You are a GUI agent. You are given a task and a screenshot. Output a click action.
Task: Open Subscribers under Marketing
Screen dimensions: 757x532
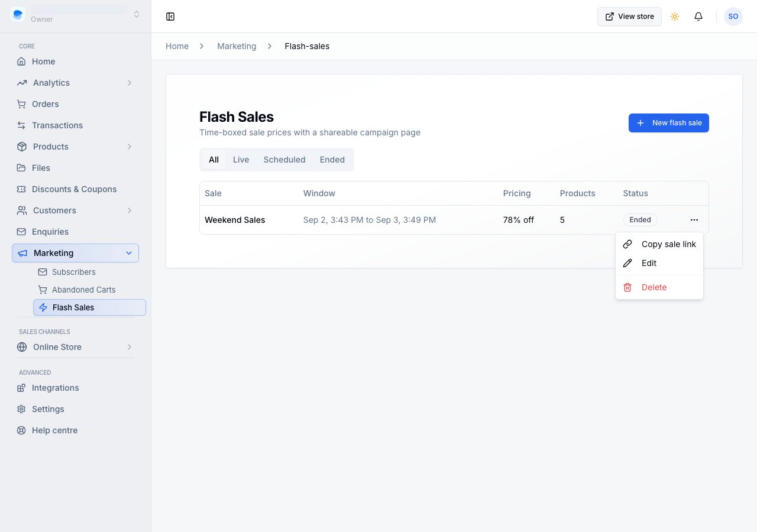[89, 272]
